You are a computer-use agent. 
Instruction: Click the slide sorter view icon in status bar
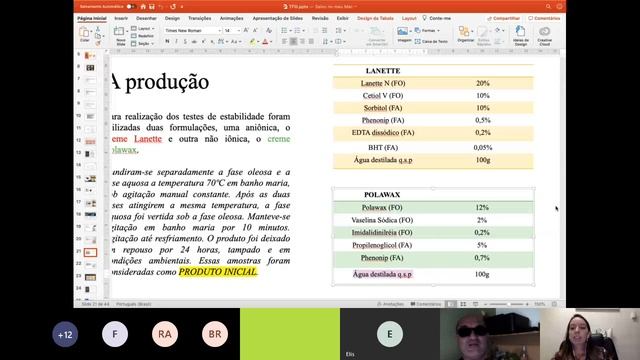463,304
